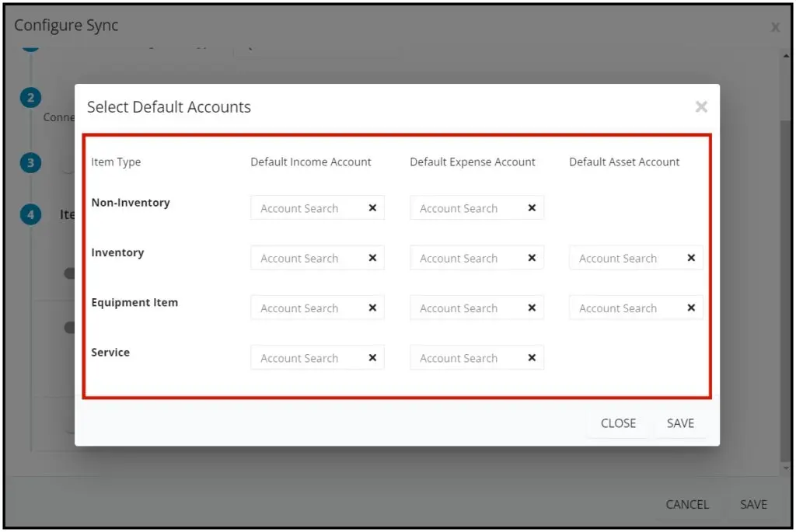Click the Default Asset Account header
The width and height of the screenshot is (796, 532).
pos(624,162)
